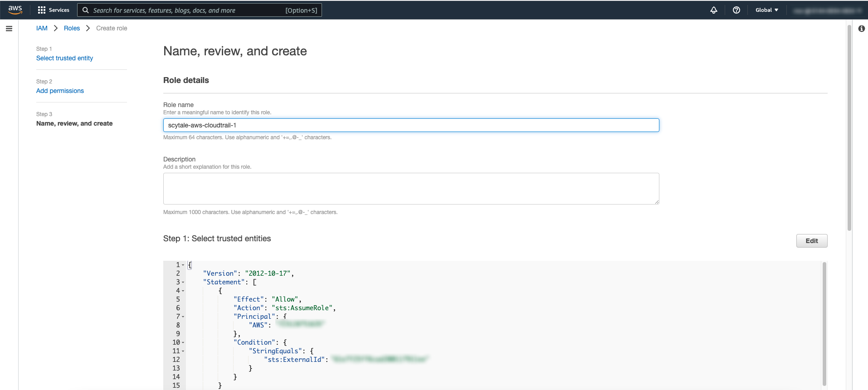Open the Global region dropdown
The width and height of the screenshot is (868, 390).
coord(767,10)
